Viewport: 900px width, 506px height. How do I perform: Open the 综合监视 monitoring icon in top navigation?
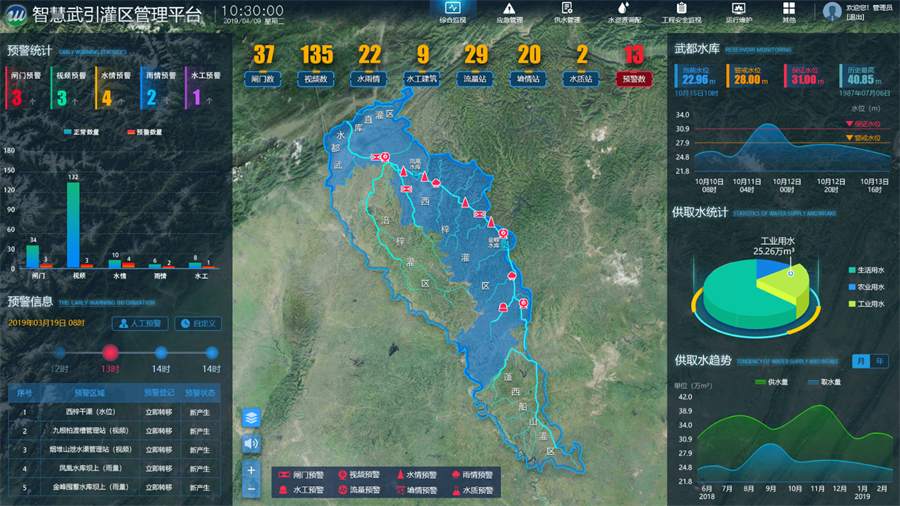coord(452,8)
